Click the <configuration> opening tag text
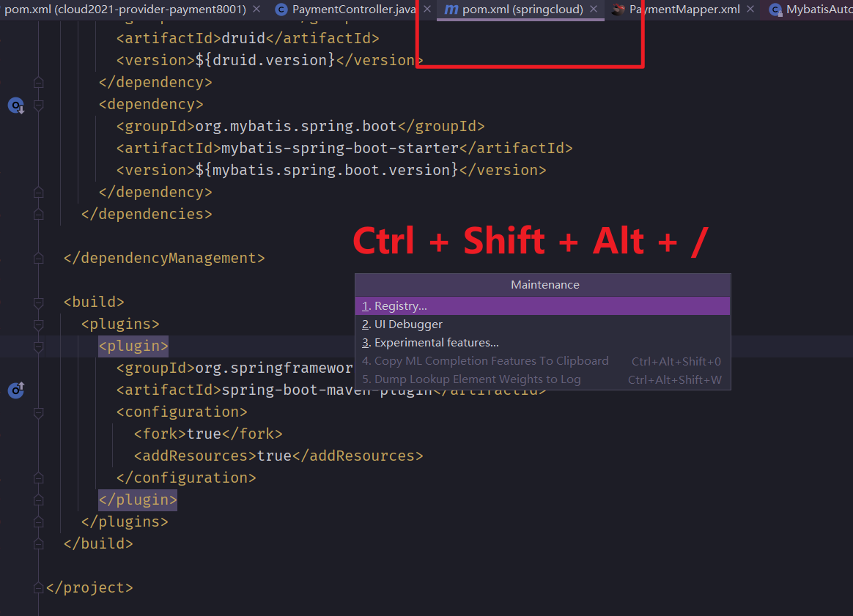The height and width of the screenshot is (616, 853). coord(182,412)
